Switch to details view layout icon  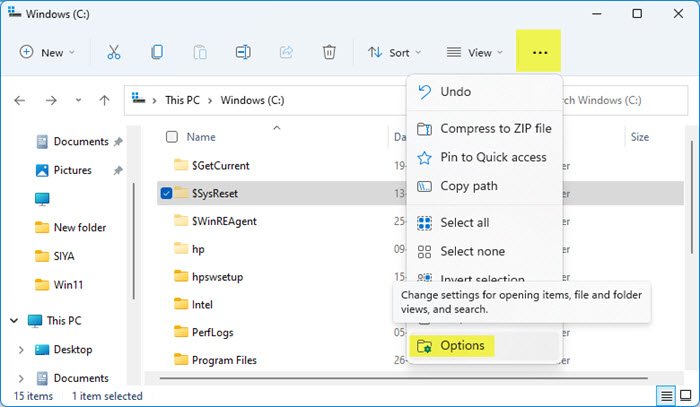pos(666,396)
